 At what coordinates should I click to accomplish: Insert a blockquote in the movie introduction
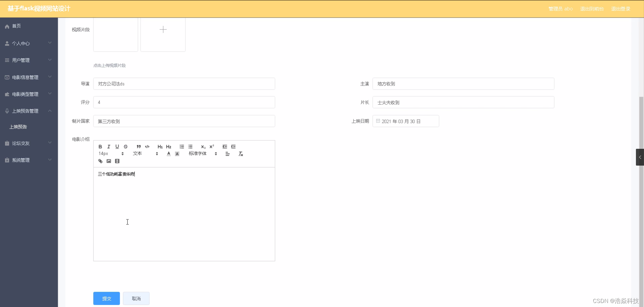pos(138,146)
